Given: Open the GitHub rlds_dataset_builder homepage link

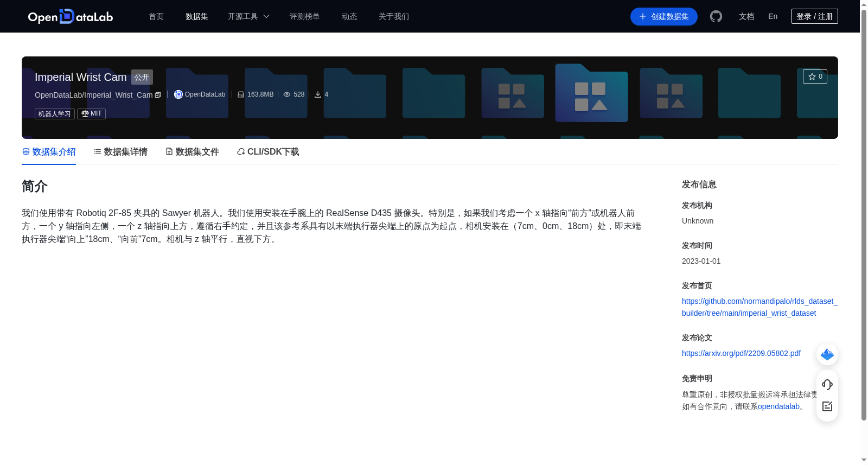Looking at the screenshot, I should (759, 307).
